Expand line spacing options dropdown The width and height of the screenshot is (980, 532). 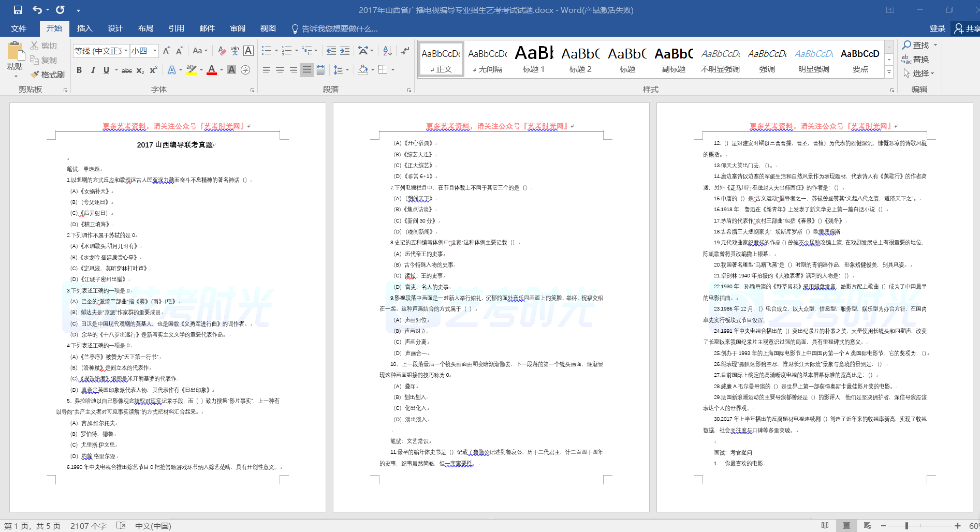click(x=347, y=70)
